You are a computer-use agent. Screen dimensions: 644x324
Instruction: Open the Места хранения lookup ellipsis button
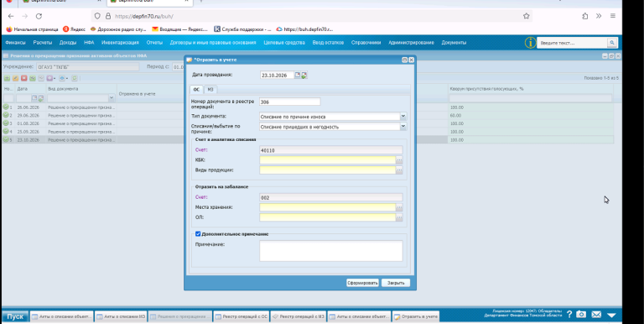click(x=399, y=207)
